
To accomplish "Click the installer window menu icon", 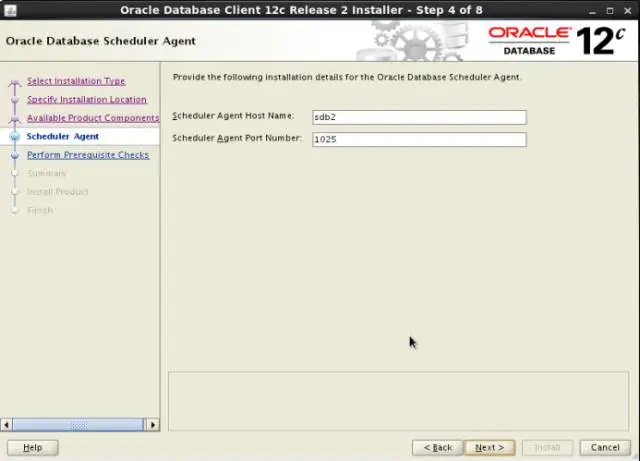I will (x=10, y=10).
